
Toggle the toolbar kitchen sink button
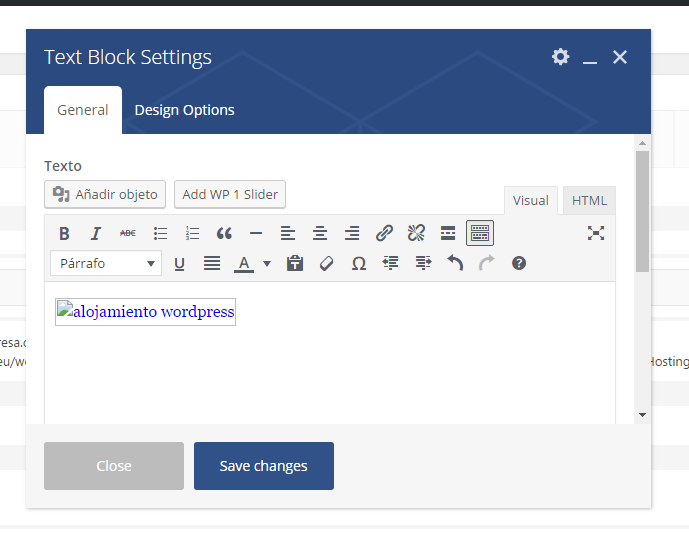pos(480,233)
